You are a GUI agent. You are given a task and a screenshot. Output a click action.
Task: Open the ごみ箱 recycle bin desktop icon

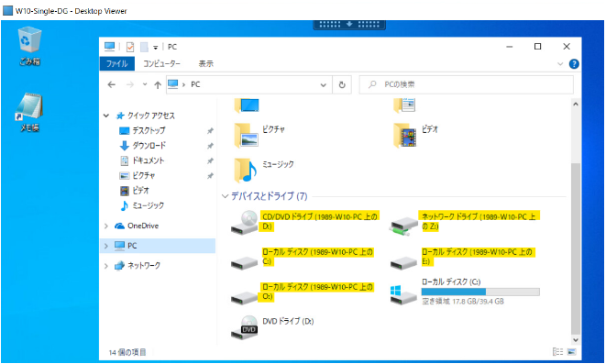[x=29, y=47]
